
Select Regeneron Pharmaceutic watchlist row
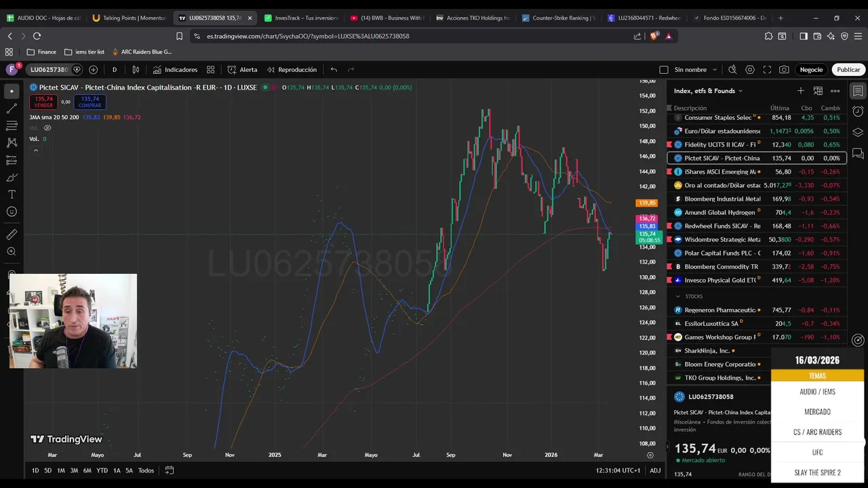point(757,310)
